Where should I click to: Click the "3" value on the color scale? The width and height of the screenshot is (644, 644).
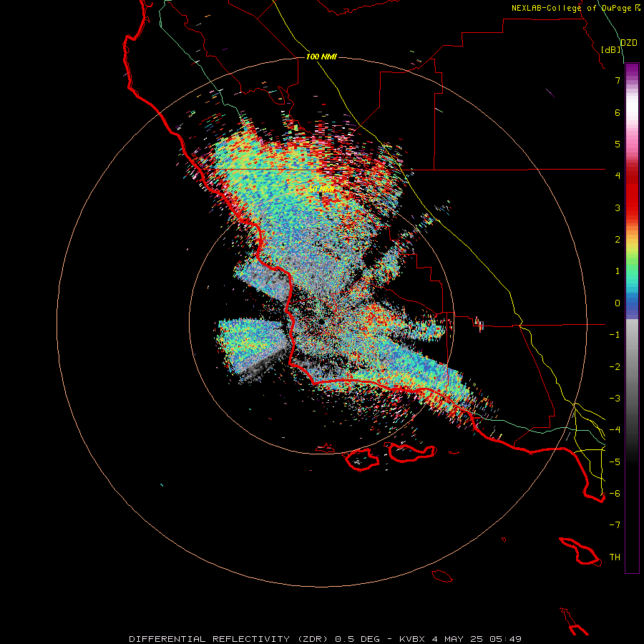click(618, 208)
